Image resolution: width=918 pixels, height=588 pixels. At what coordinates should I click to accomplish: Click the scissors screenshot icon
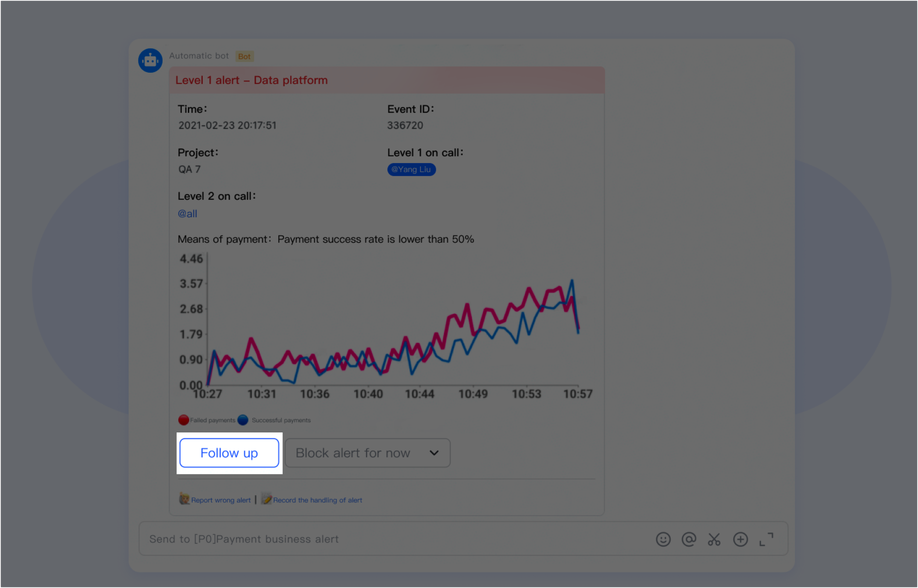[x=714, y=539]
